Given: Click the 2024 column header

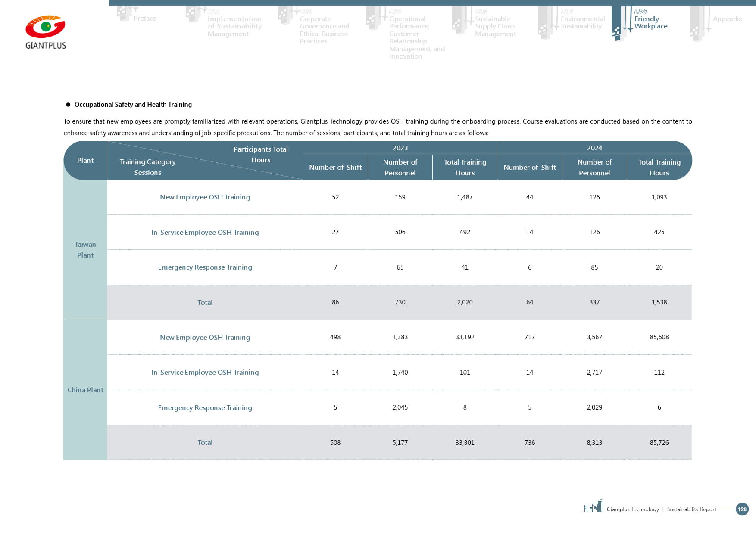Looking at the screenshot, I should [594, 148].
